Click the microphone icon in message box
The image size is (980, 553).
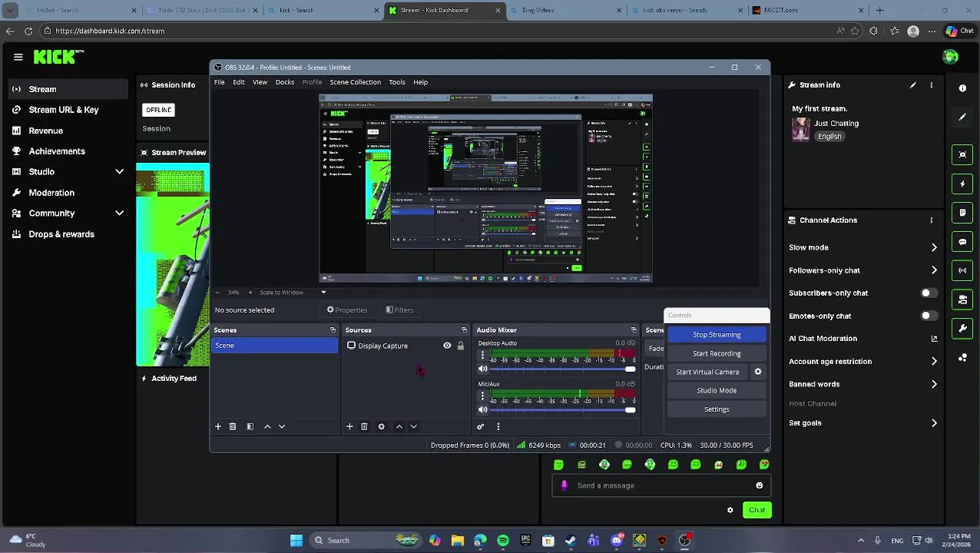click(x=564, y=485)
